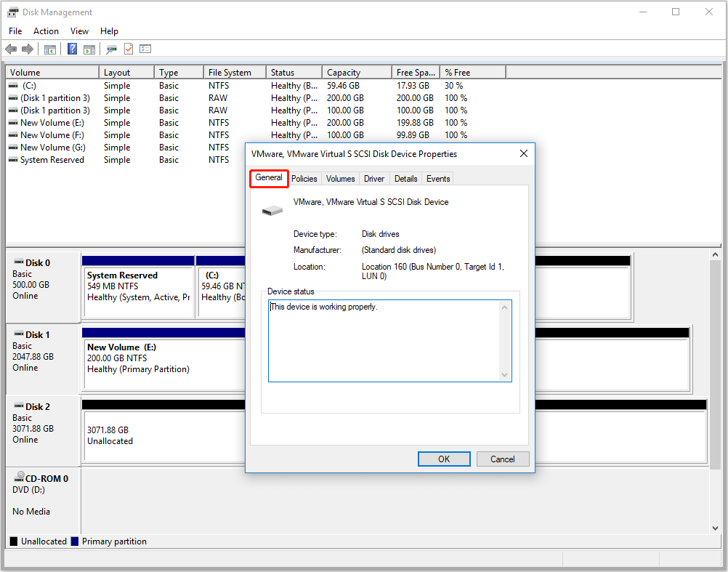Click the Disk 1 '2047.88 GB' size label
This screenshot has width=728, height=572.
pos(33,357)
